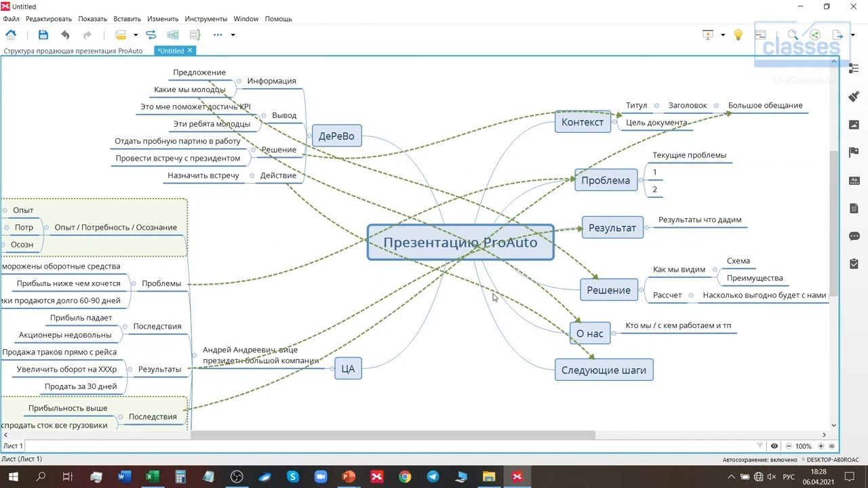This screenshot has width=868, height=488.
Task: Zoom out using the minus button
Action: tap(788, 446)
